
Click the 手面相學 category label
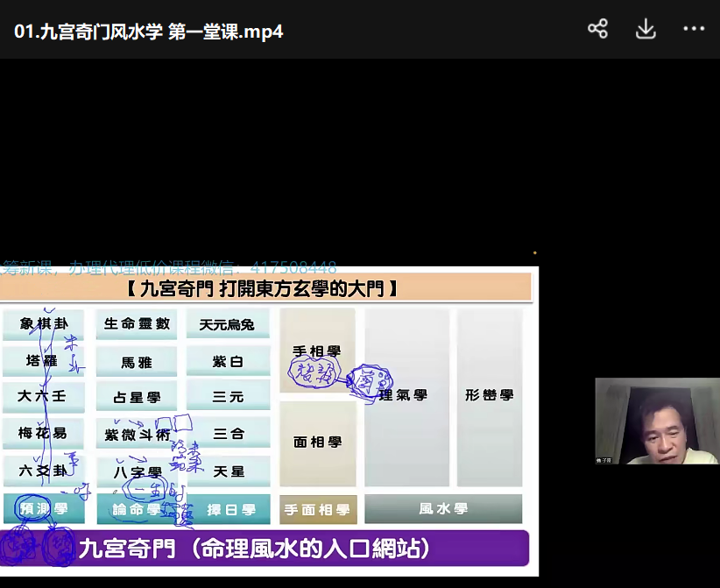[318, 509]
